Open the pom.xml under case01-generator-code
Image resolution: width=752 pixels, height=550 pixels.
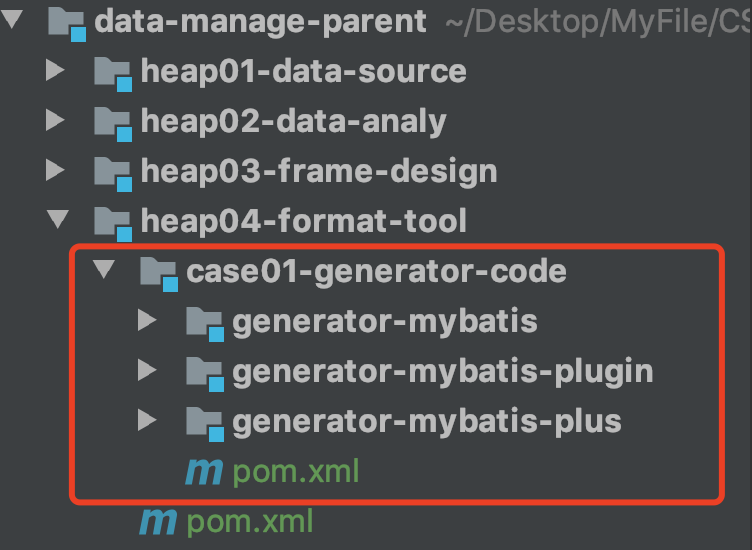coord(295,471)
